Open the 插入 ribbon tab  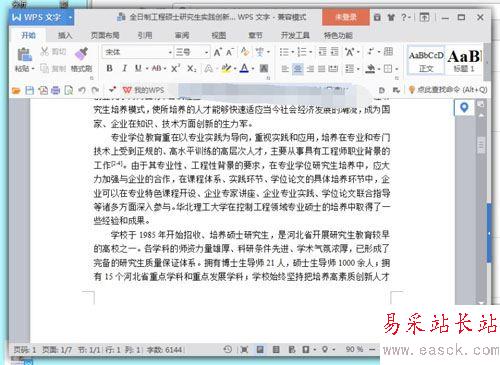(x=65, y=35)
